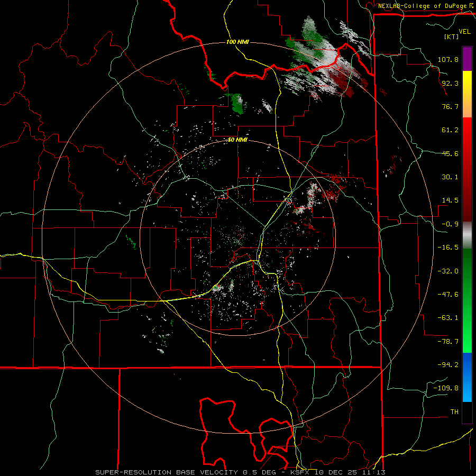Click the -32.0 legend value
Viewport: 476px width, 476px height.
tap(448, 271)
